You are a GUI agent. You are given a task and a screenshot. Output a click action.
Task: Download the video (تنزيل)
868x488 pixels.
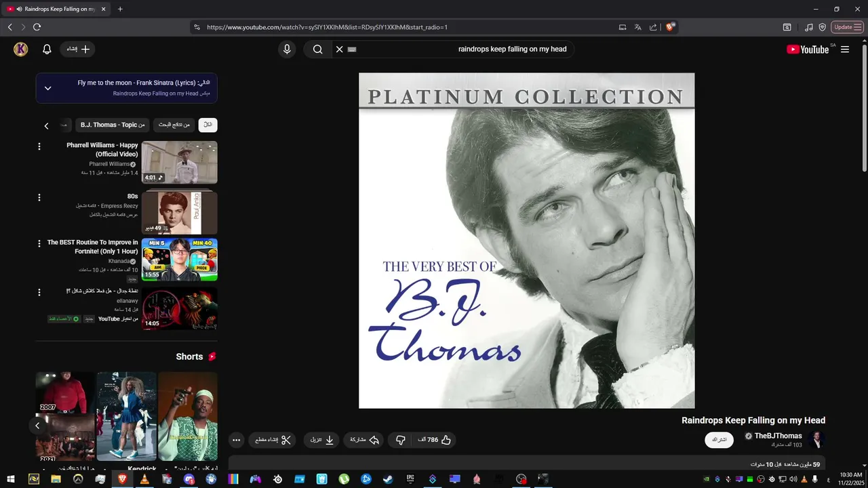[322, 440]
